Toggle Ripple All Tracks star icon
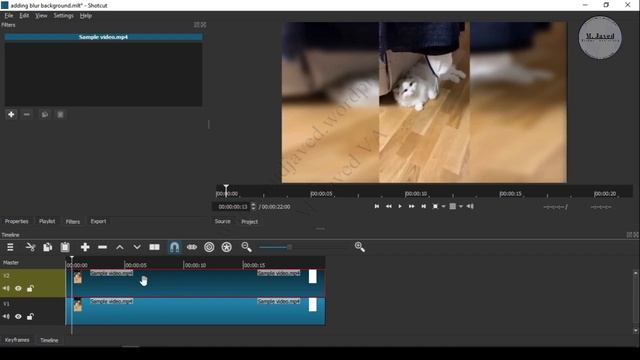Screen dimensions: 640x360 click(x=227, y=247)
